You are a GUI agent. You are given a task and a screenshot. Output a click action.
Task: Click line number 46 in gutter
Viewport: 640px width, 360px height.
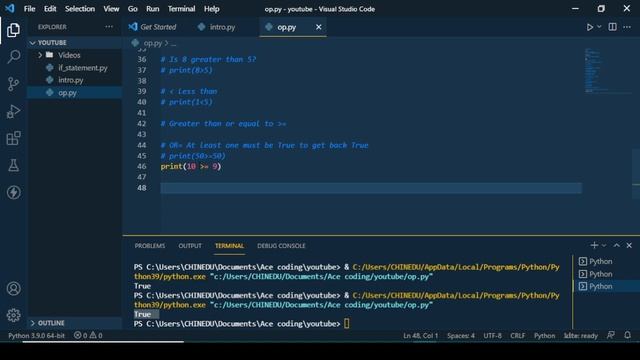(142, 167)
